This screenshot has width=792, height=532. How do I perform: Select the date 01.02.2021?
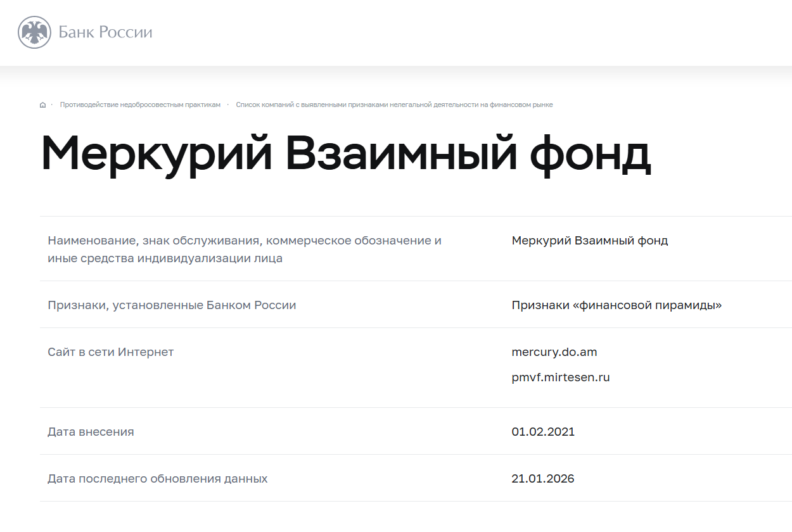543,432
